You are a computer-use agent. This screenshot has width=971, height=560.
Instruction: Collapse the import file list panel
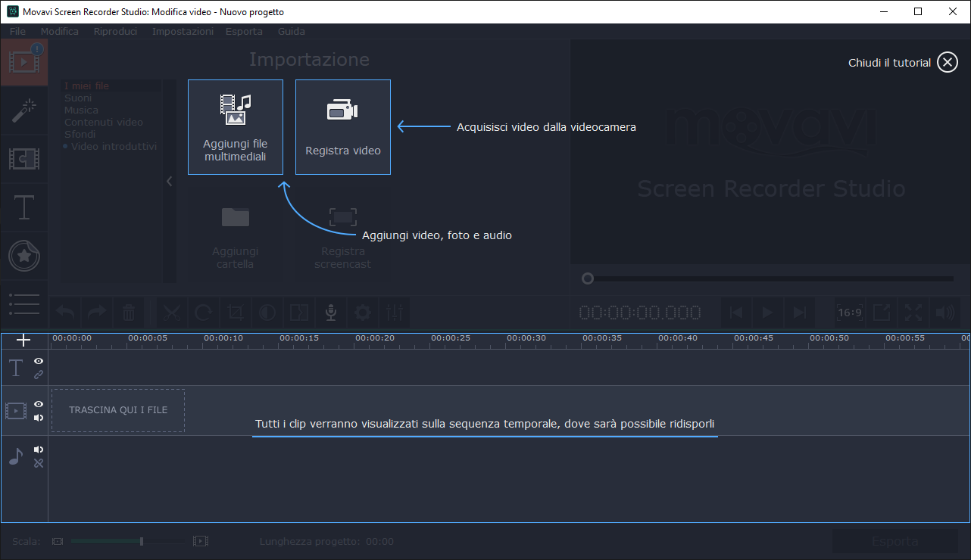[x=169, y=181]
